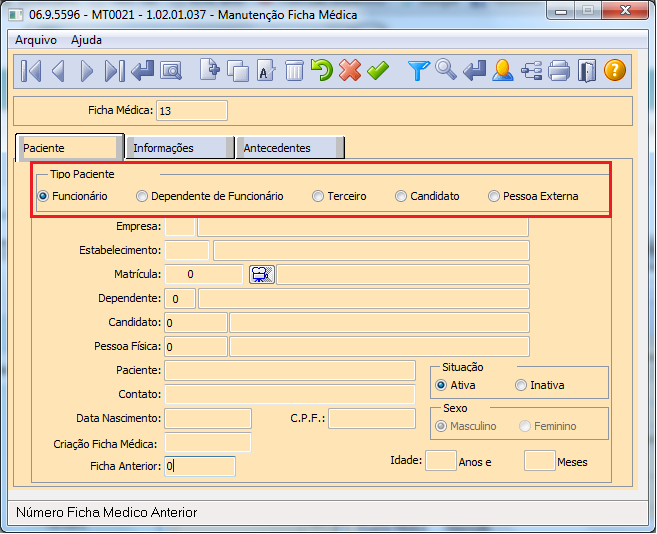This screenshot has width=657, height=534.
Task: Open the hierarchy tree structure icon
Action: (x=531, y=70)
